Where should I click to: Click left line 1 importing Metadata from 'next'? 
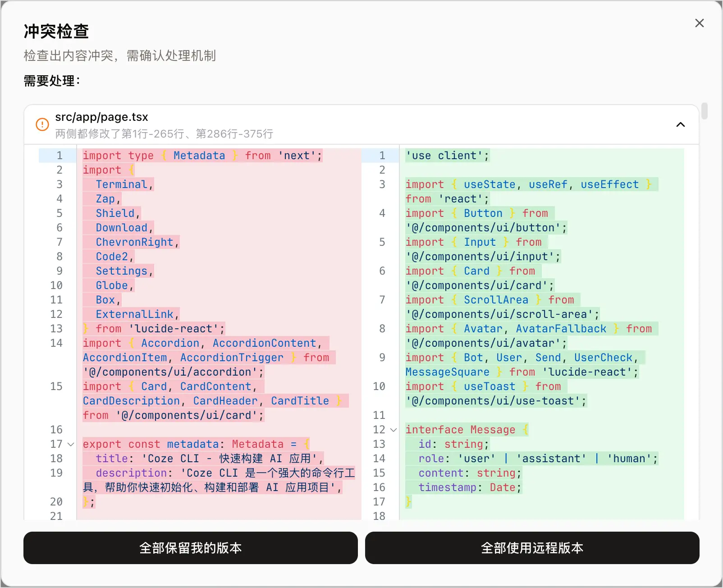click(x=202, y=156)
